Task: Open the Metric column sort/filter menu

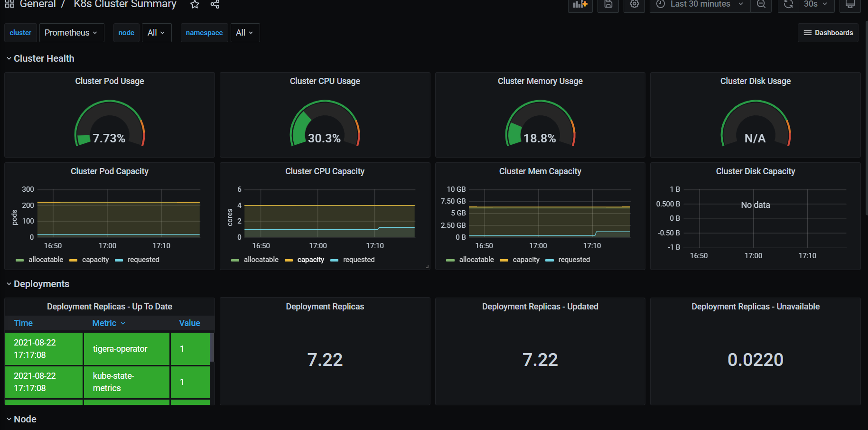Action: (109, 323)
